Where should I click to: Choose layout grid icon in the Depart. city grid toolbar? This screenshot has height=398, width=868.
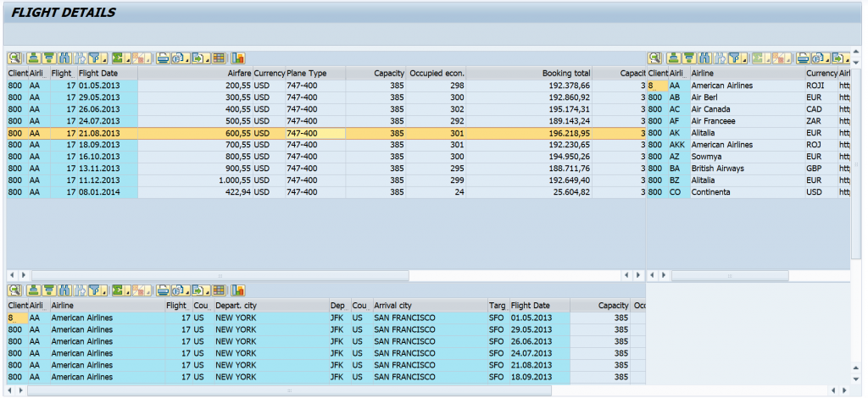(x=220, y=290)
